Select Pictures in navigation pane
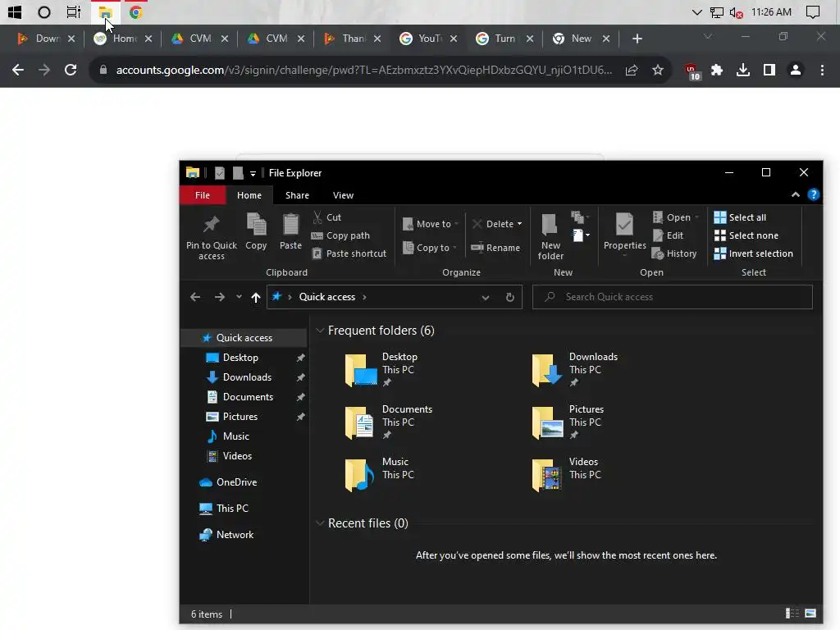 tap(240, 416)
